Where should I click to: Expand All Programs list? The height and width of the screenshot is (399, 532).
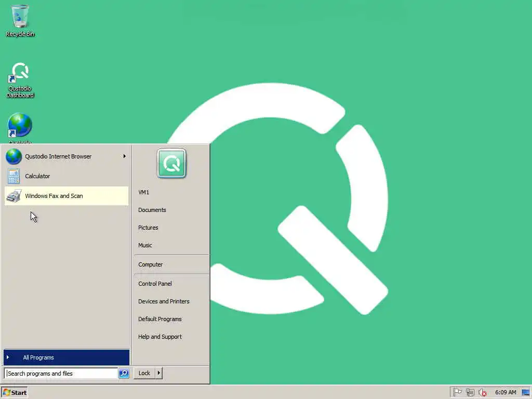click(66, 357)
